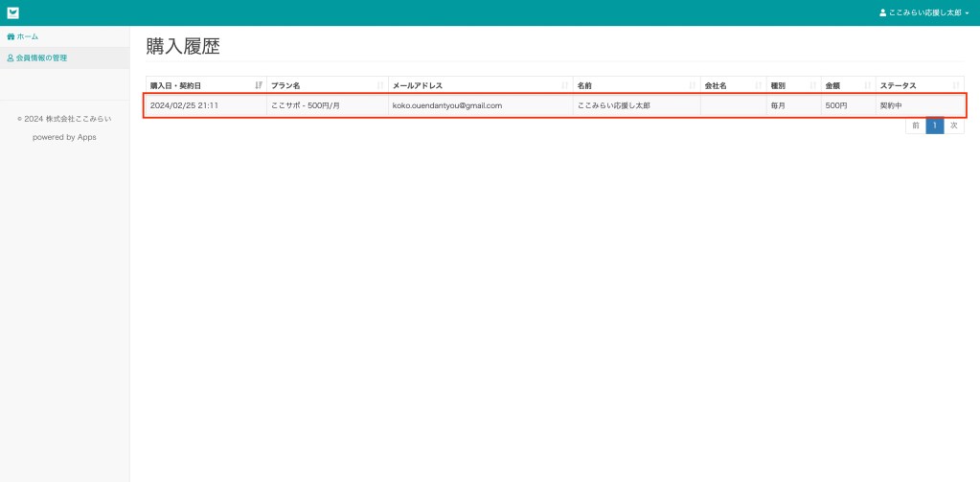Click sort icon on 会社名 column
980x482 pixels.
pyautogui.click(x=759, y=85)
